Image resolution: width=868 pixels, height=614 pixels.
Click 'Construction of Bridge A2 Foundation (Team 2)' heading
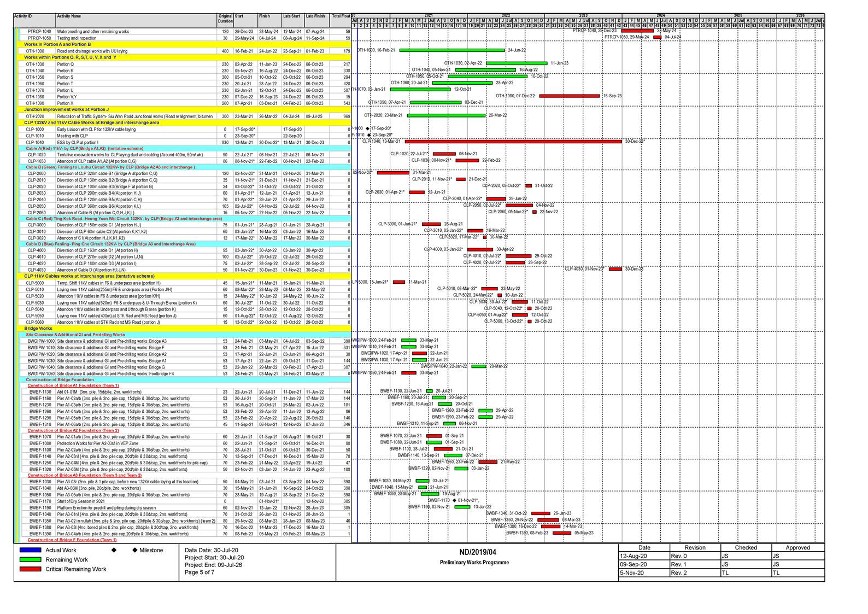pos(72,430)
